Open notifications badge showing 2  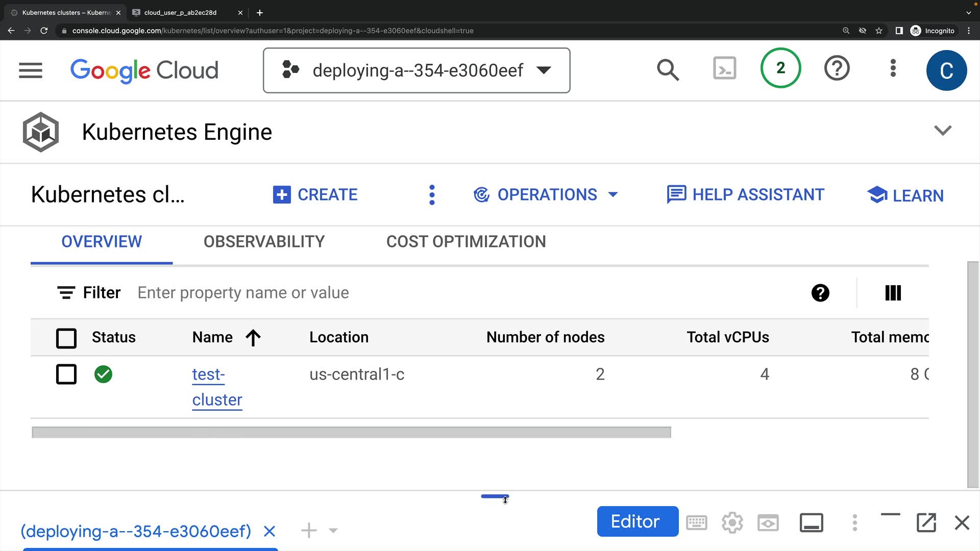click(x=780, y=68)
